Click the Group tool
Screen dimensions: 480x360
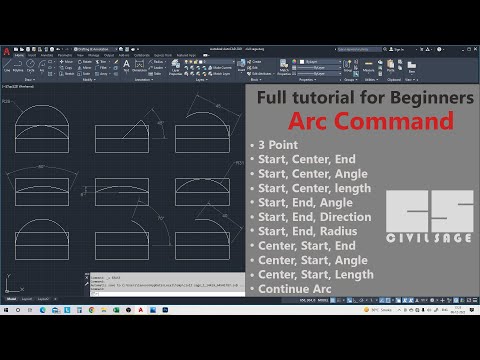[347, 65]
